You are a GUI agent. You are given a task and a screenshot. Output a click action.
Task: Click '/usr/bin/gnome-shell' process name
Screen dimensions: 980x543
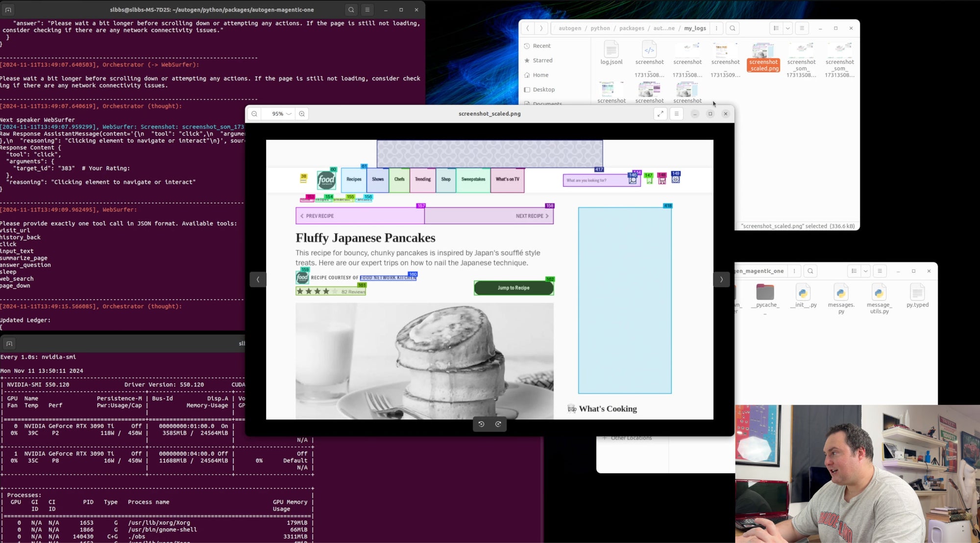click(x=162, y=530)
